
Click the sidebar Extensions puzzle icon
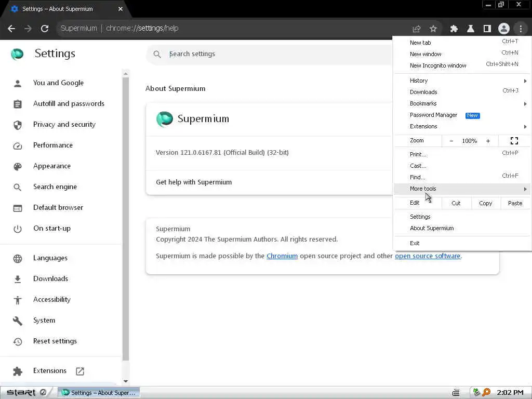(18, 371)
